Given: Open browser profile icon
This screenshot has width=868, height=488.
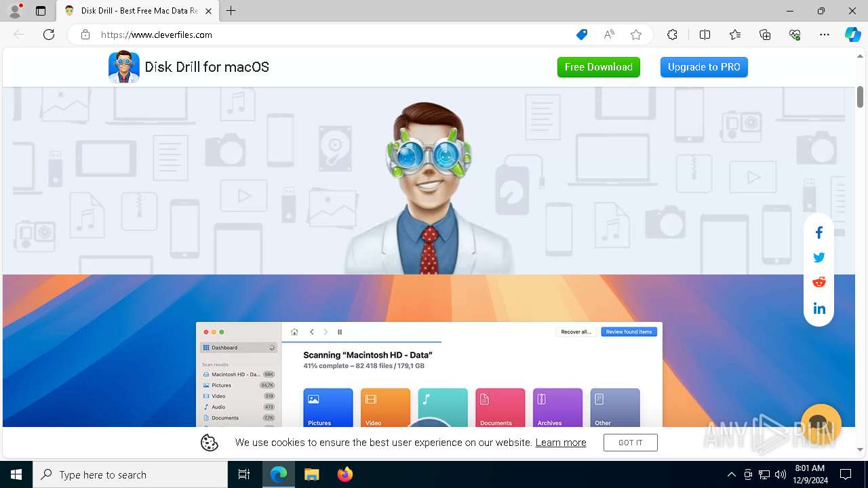Looking at the screenshot, I should (15, 11).
